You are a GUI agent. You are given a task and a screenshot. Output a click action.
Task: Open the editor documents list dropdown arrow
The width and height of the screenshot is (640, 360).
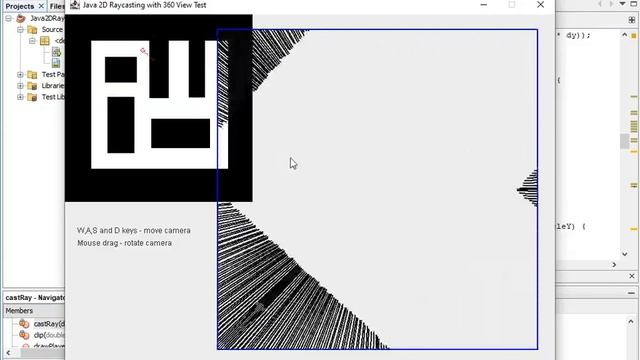tap(622, 4)
